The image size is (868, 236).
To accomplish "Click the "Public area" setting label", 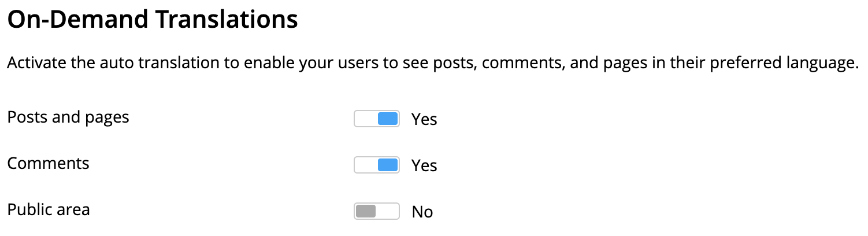I will coord(49,209).
